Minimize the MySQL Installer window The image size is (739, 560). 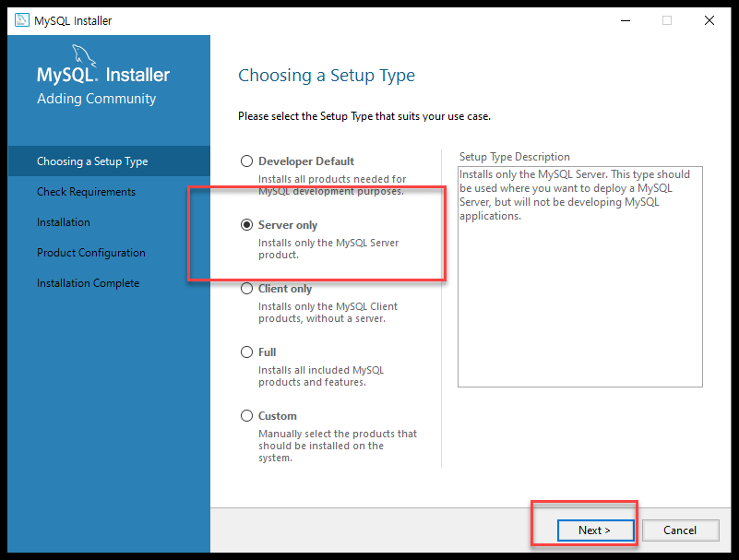click(626, 20)
